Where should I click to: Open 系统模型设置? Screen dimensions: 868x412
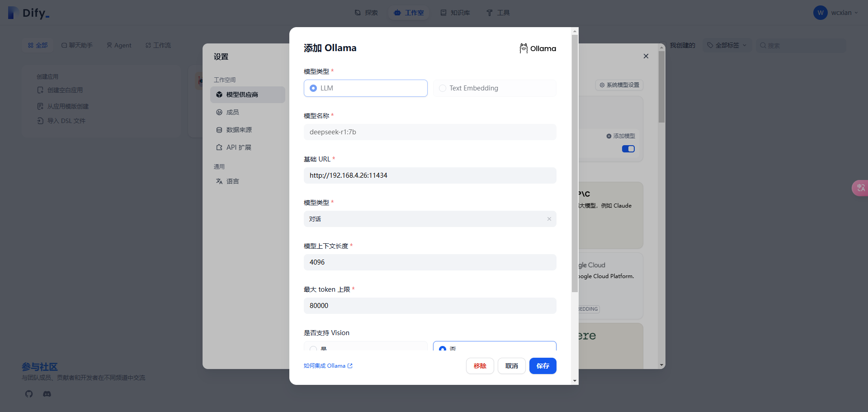[619, 85]
